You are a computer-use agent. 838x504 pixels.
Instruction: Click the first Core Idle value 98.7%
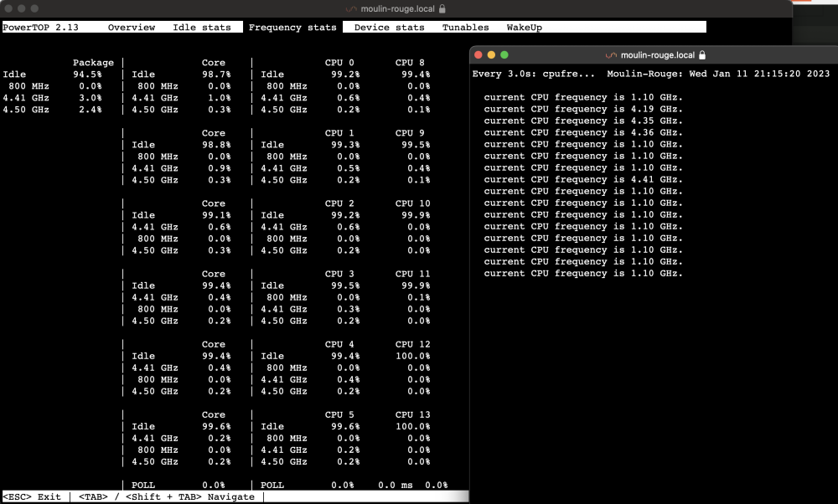click(216, 75)
